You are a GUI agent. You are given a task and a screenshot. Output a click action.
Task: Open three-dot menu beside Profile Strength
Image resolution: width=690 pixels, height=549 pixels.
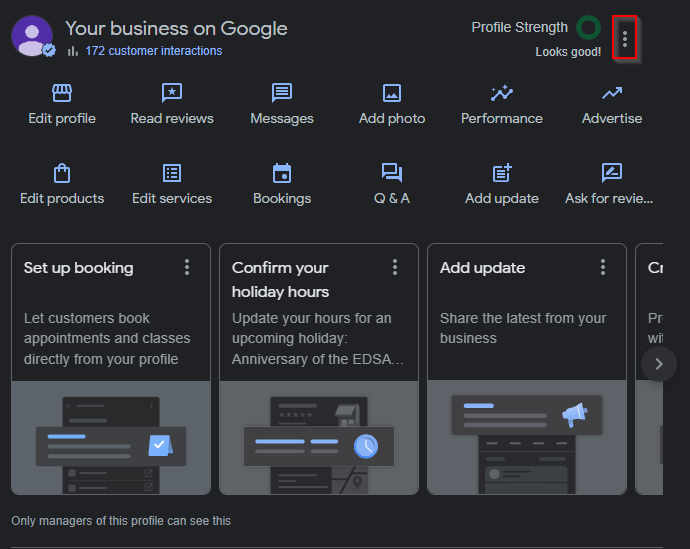coord(625,39)
